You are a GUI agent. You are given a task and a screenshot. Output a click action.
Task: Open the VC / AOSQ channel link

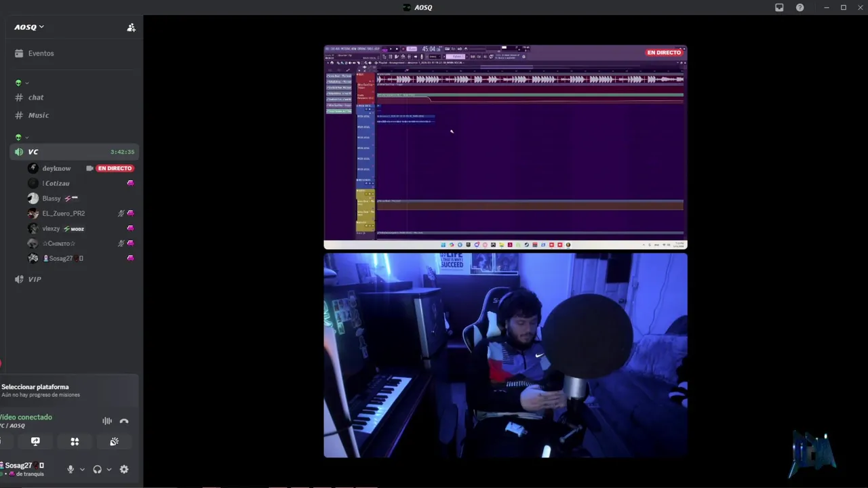(12, 426)
